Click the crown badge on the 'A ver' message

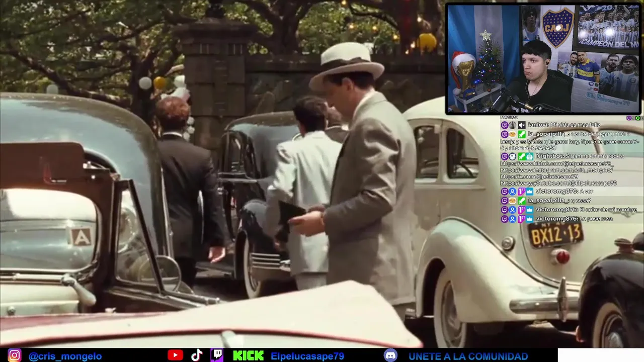(530, 192)
